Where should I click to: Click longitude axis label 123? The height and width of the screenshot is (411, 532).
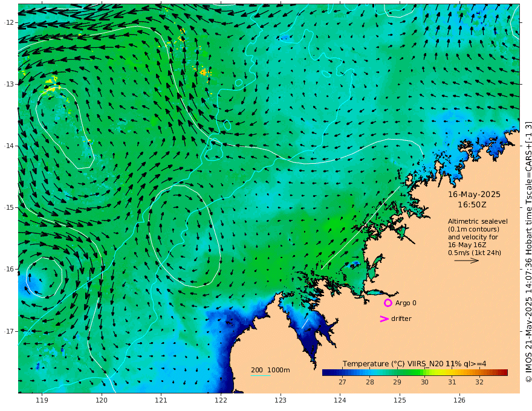point(281,400)
